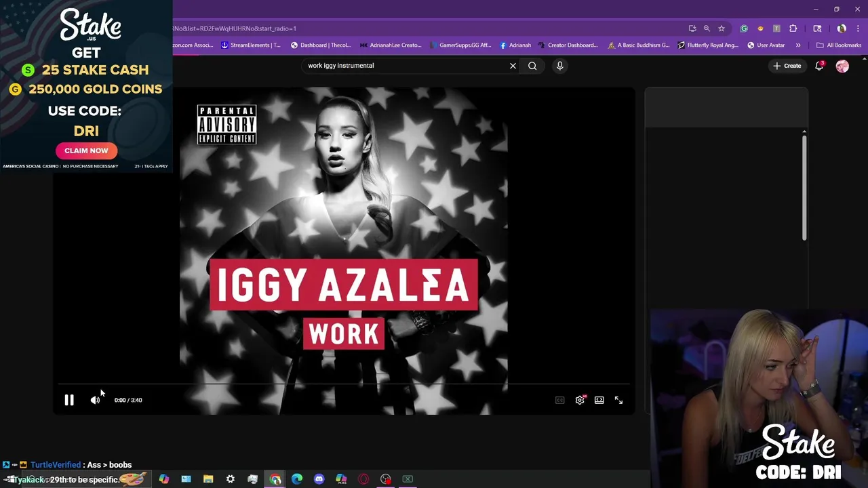Open the A Basic Buddhism G... bookmark
This screenshot has height=488, width=868.
639,45
